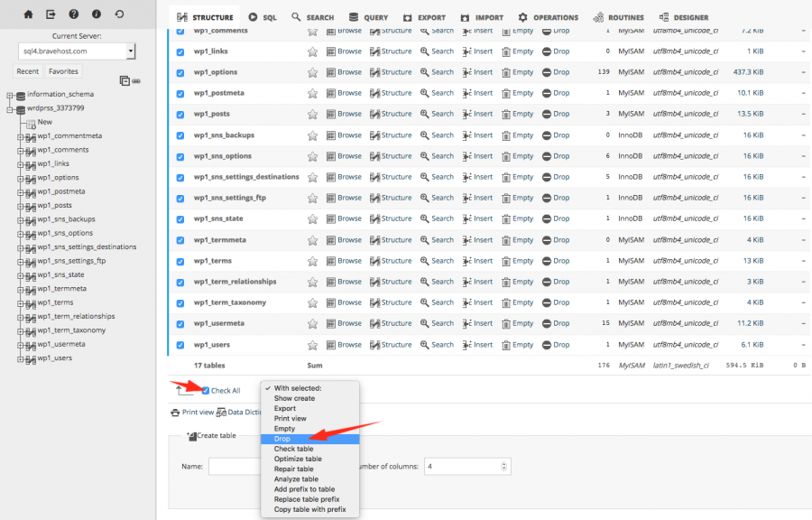Viewport: 812px width, 520px height.
Task: Star the wp1_users table
Action: pyautogui.click(x=312, y=345)
